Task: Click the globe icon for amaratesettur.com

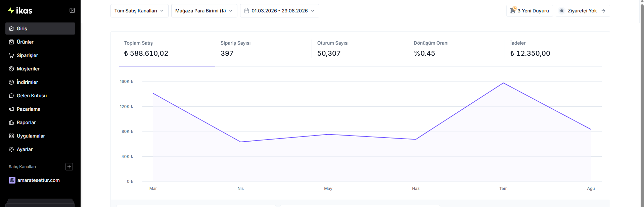Action: 12,180
